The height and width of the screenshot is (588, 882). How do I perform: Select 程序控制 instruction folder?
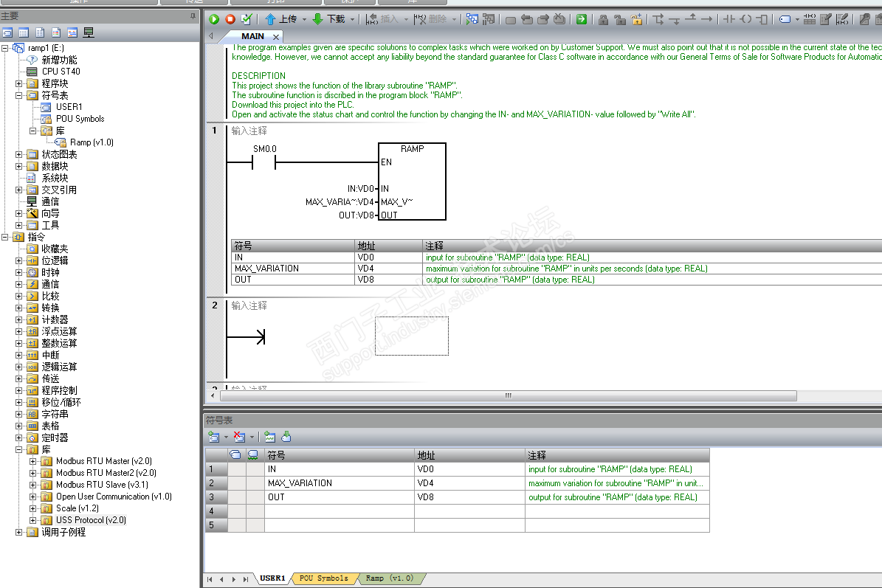[59, 391]
